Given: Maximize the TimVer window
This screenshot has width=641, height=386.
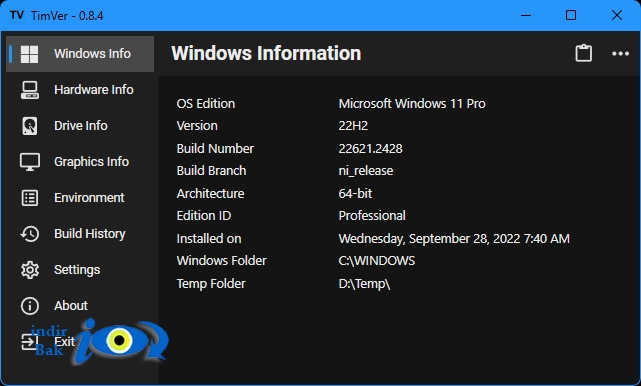Looking at the screenshot, I should point(571,16).
